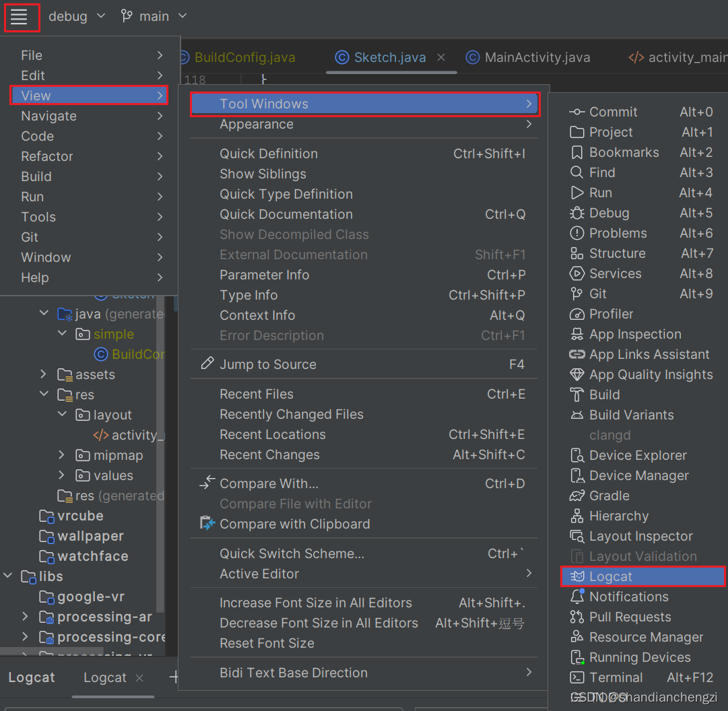
Task: Click the Resource Manager icon
Action: coord(576,637)
